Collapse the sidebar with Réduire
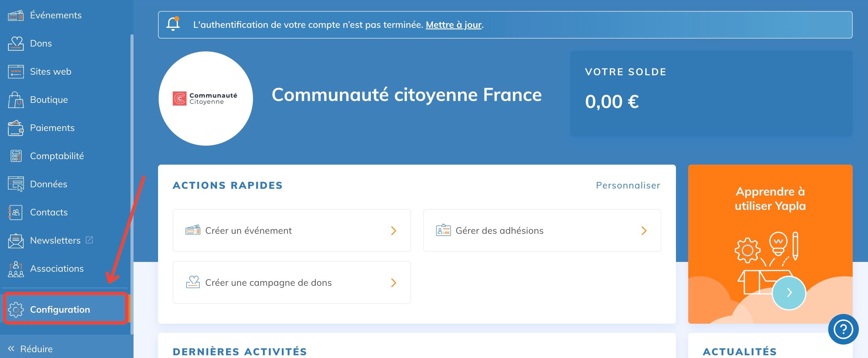 click(x=30, y=349)
